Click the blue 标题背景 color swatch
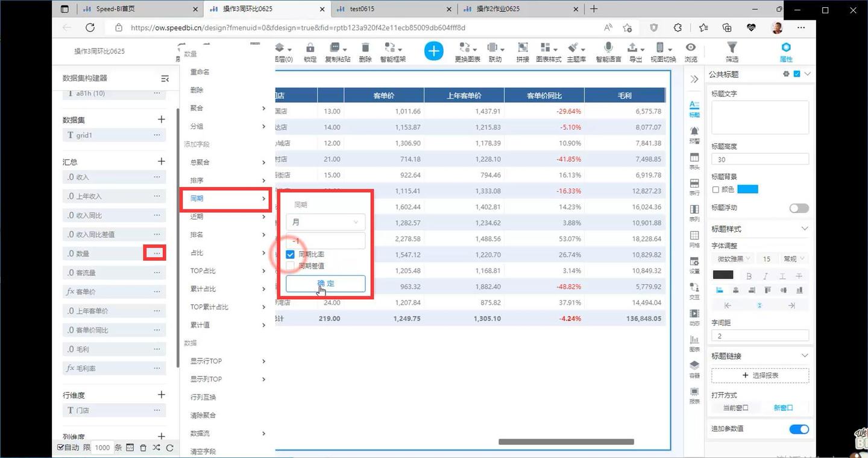The image size is (868, 458). click(747, 189)
